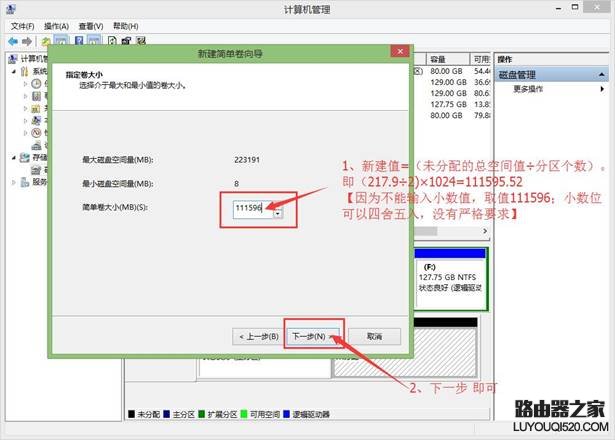615x440 pixels.
Task: Select the Task Scheduler clock icon in tree
Action: (36, 84)
